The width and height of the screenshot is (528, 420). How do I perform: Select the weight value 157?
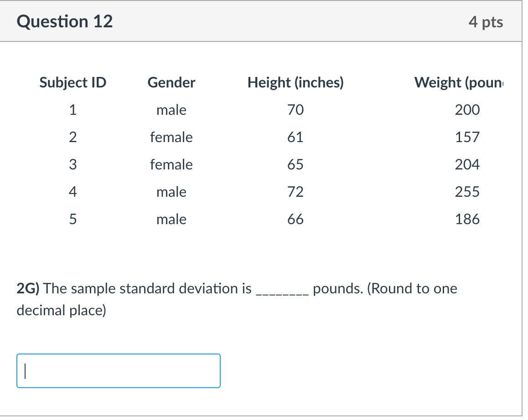pyautogui.click(x=467, y=137)
